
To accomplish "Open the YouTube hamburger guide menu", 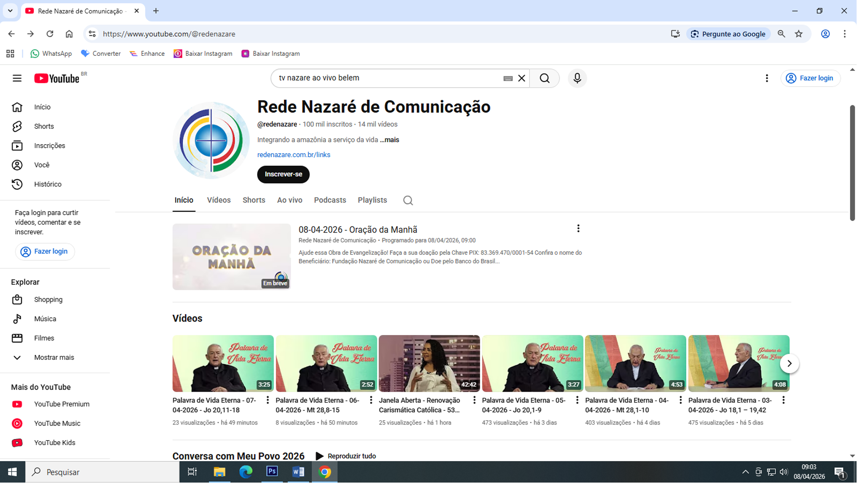I will (x=17, y=78).
